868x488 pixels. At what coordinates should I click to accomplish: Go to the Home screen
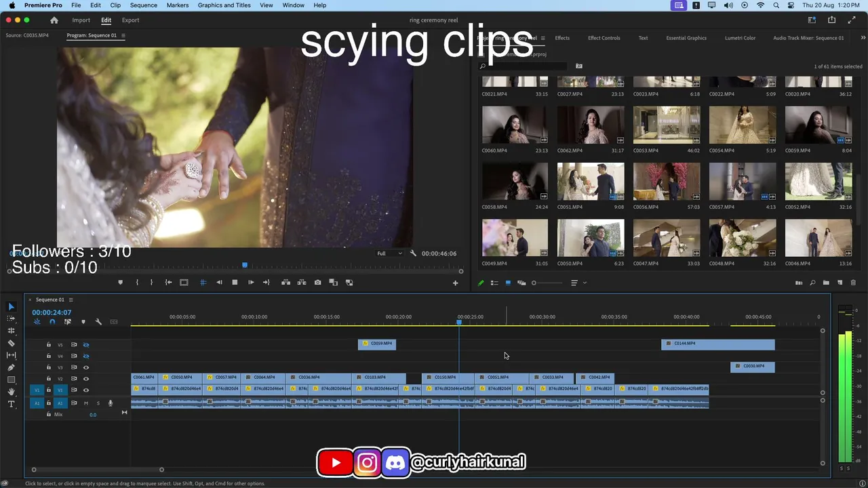54,20
